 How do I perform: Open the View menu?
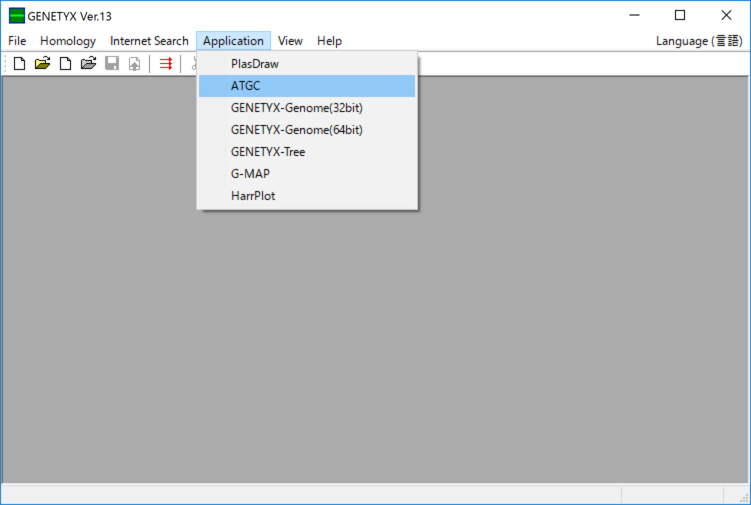click(x=290, y=41)
